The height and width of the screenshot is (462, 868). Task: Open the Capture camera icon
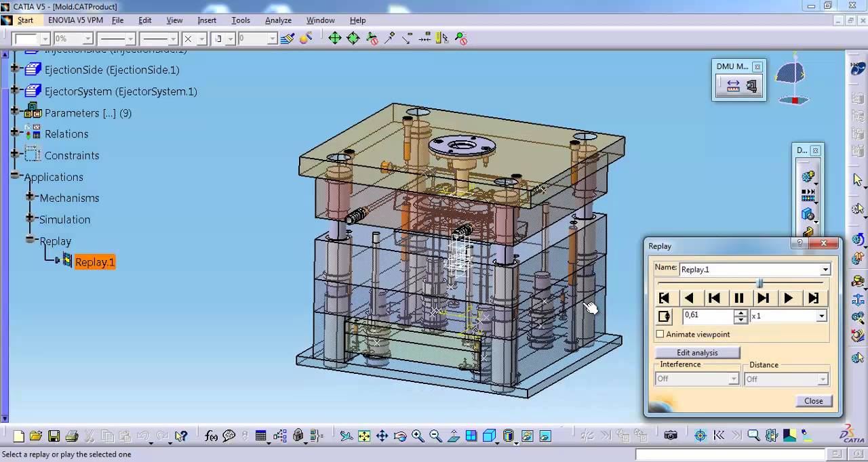coord(671,436)
